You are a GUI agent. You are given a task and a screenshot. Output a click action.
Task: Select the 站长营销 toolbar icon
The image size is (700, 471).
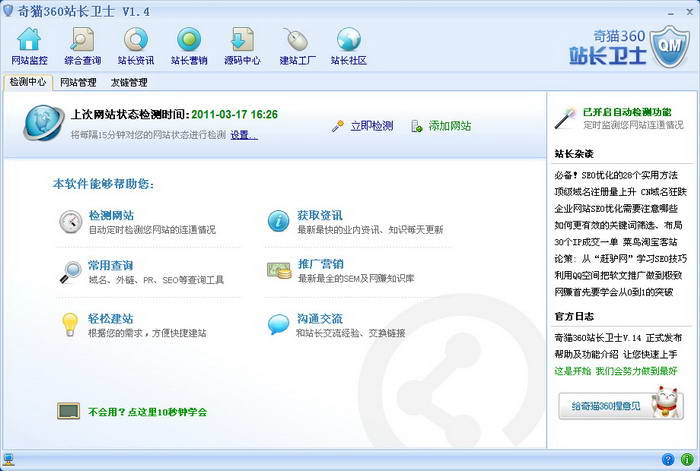[x=188, y=46]
